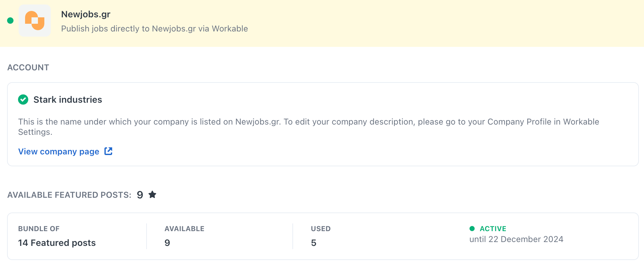Click the ACCOUNT section heading

pyautogui.click(x=28, y=67)
